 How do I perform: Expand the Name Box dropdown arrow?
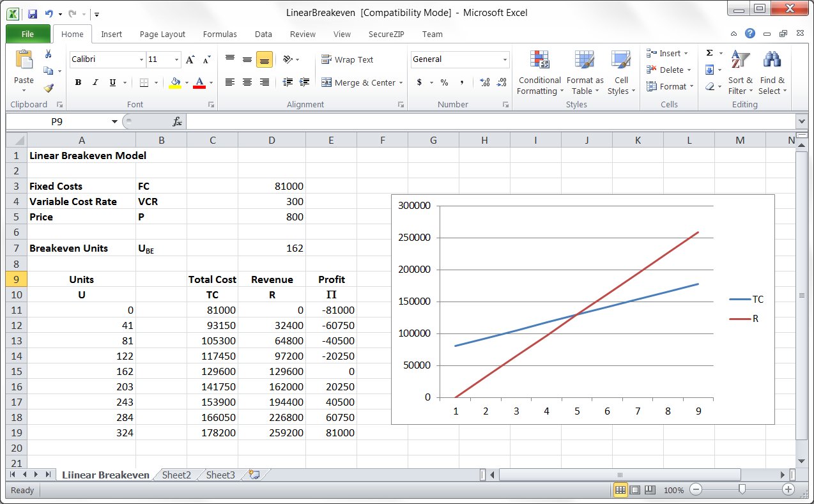(x=114, y=121)
